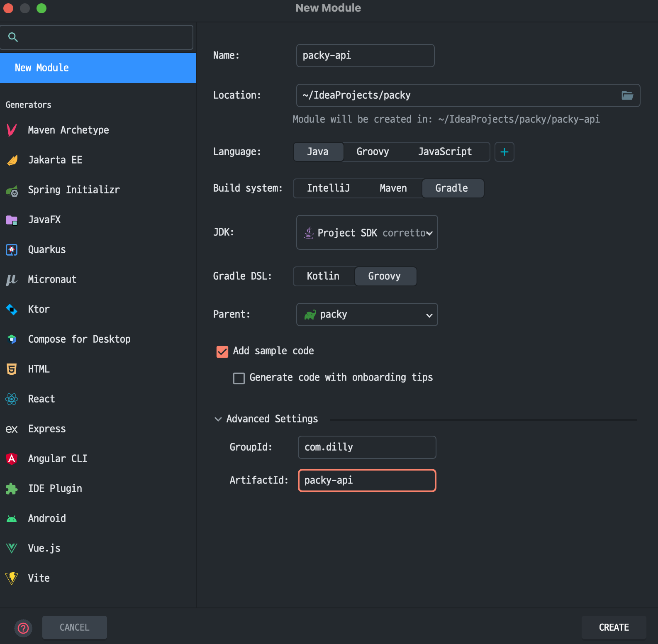Screen dimensions: 658x644
Task: Select New Module in the sidebar
Action: point(98,68)
